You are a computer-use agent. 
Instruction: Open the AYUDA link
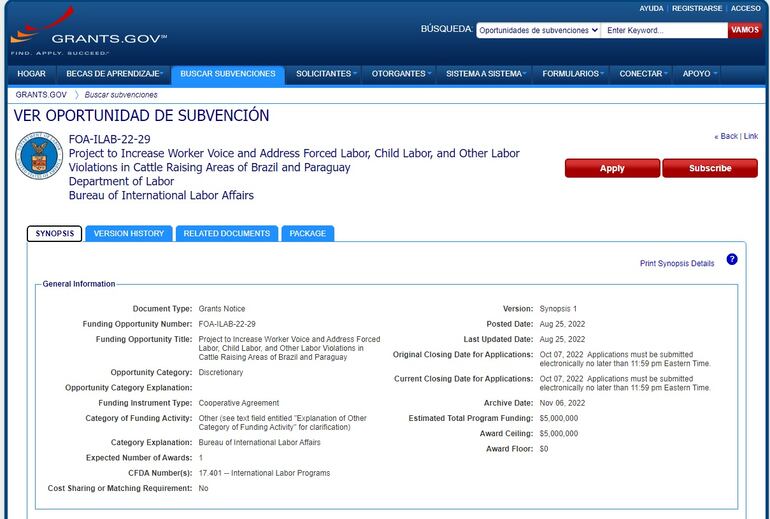651,8
